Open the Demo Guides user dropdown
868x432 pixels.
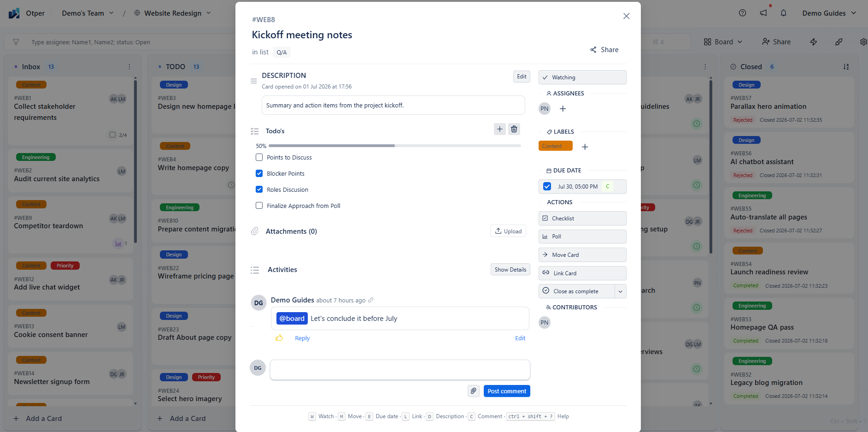click(829, 13)
